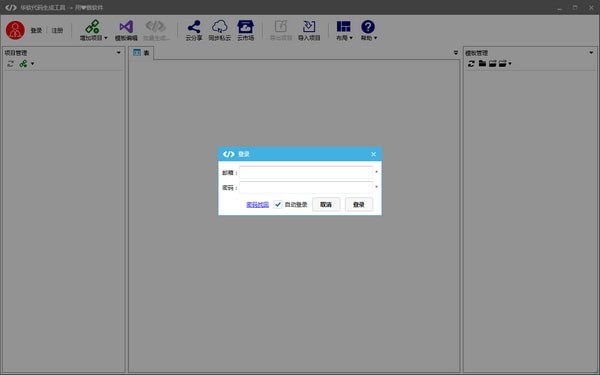The image size is (600, 375).
Task: Click the 登录 text in the toolbar
Action: [36, 31]
